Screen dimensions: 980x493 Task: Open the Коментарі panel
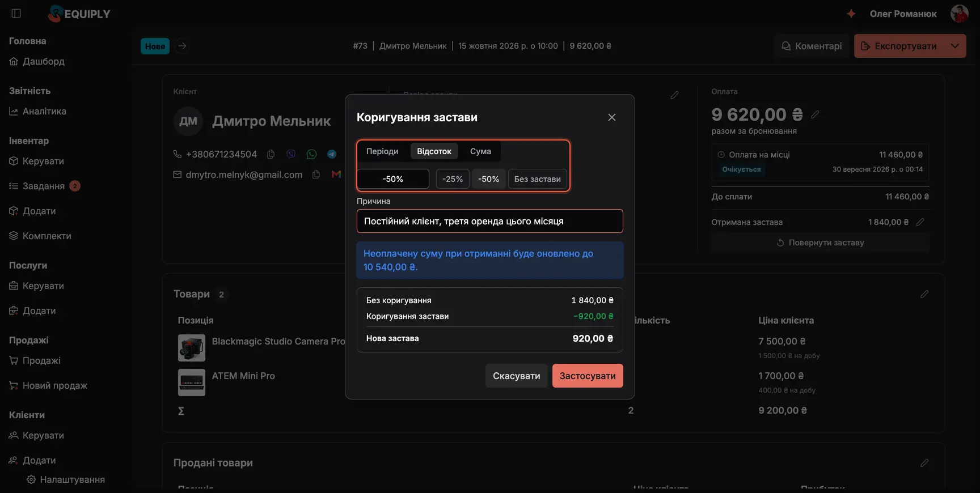tap(812, 46)
